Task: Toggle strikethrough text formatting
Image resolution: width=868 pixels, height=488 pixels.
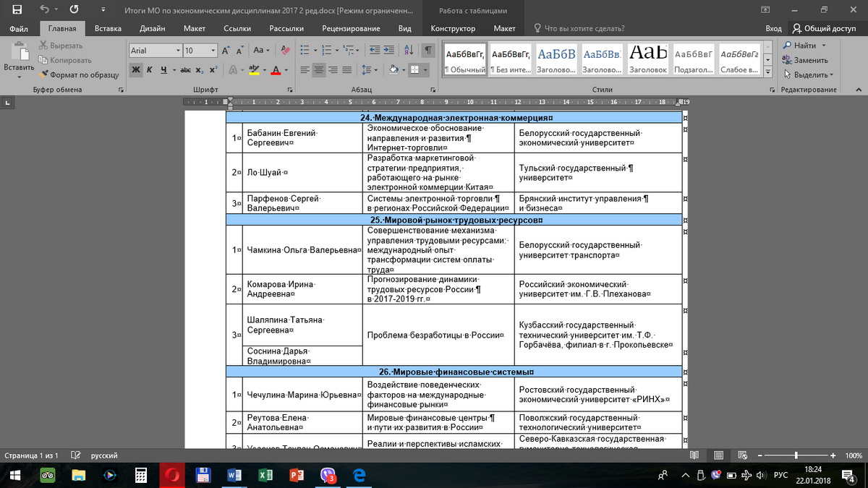Action: point(185,70)
